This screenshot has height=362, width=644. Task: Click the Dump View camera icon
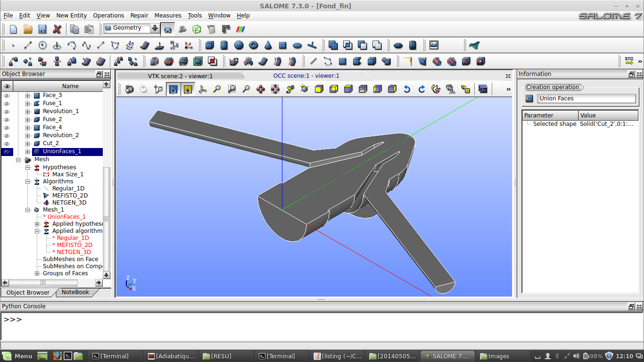point(129,89)
